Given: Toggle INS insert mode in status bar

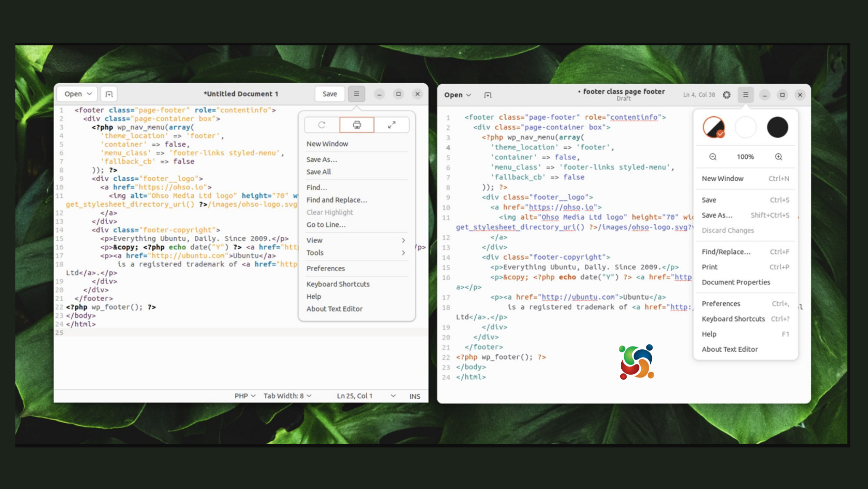Looking at the screenshot, I should coord(415,396).
